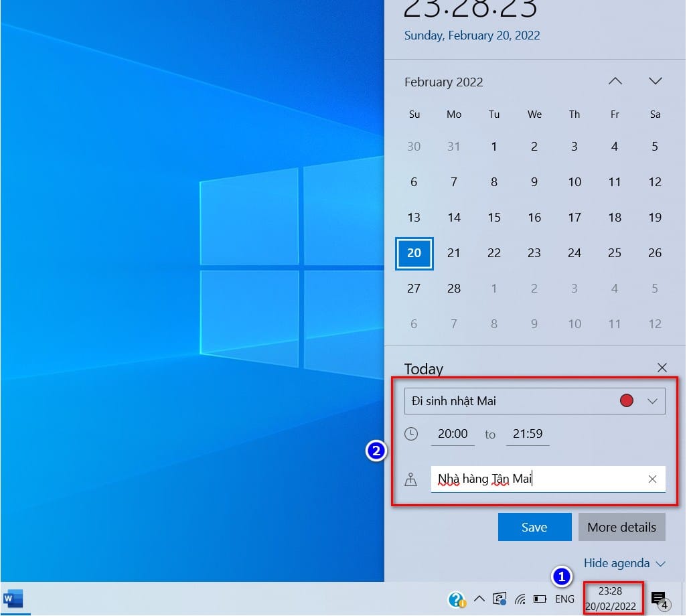Viewport: 687px width, 616px height.
Task: Select February 25 on the calendar
Action: (614, 253)
